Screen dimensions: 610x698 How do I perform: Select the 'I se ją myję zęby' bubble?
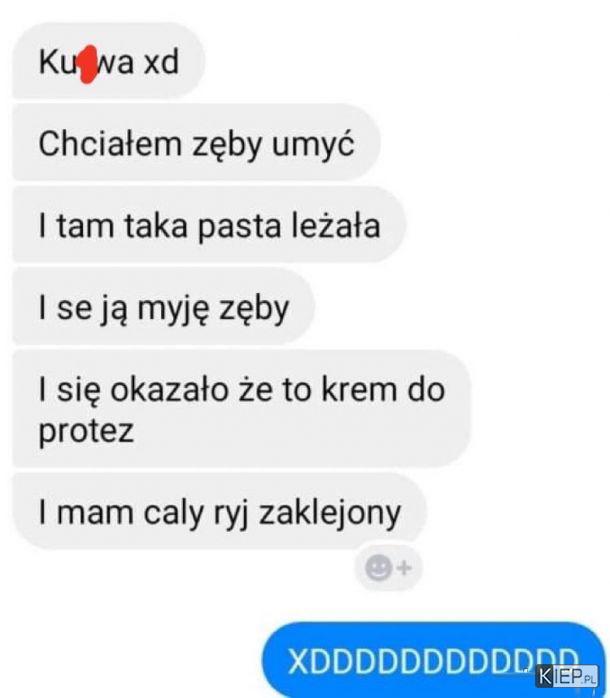(x=163, y=307)
